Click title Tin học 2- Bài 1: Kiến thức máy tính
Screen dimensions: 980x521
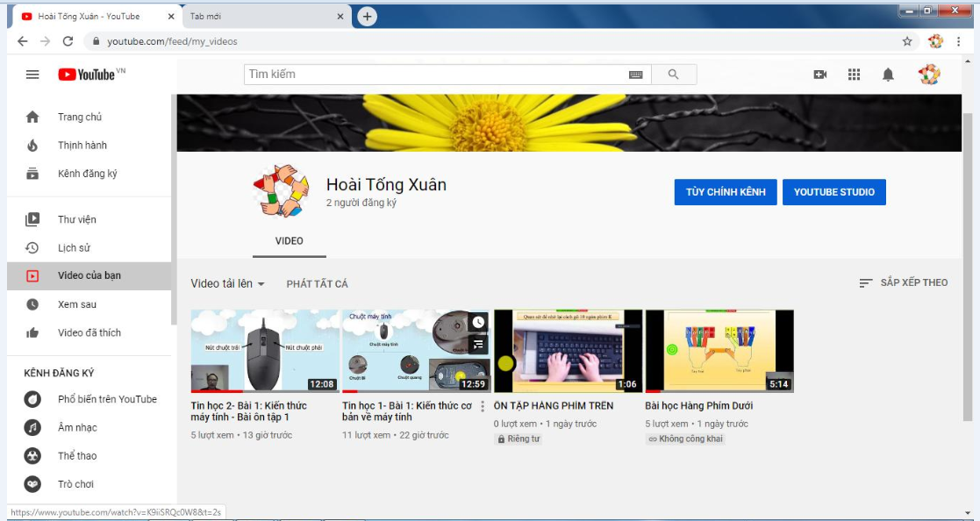coord(249,411)
